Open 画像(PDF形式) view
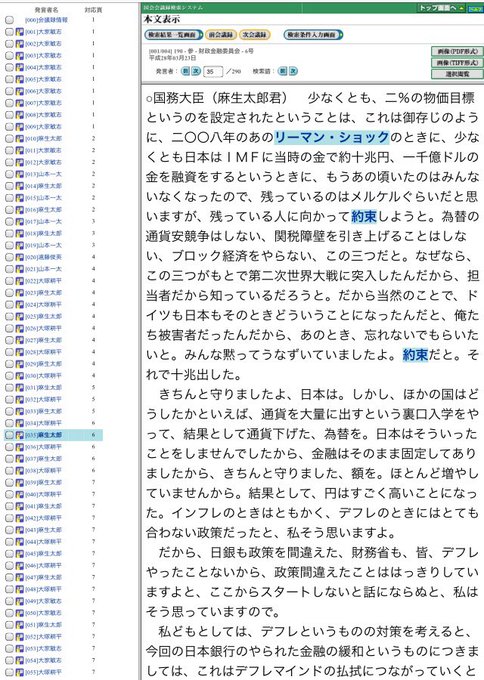Image resolution: width=484 pixels, height=680 pixels. click(457, 52)
